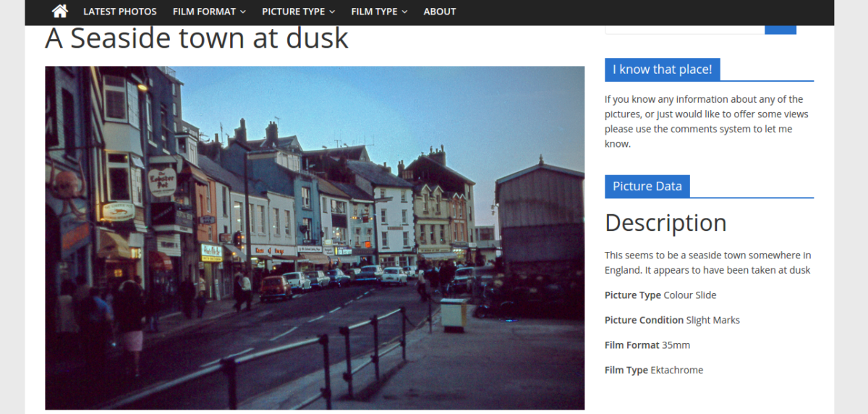The image size is (868, 414).
Task: Select the 'Picture Data' heading
Action: [x=647, y=186]
